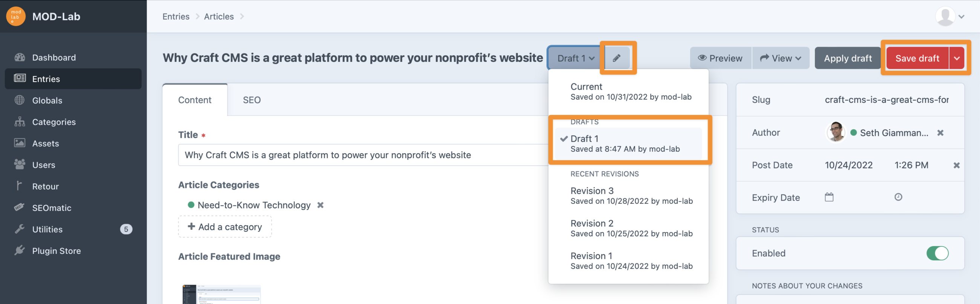Viewport: 980px width, 304px height.
Task: Clear the Post Date value
Action: point(956,165)
